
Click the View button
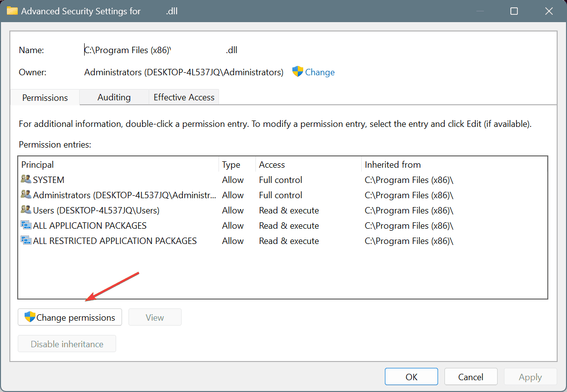point(155,317)
